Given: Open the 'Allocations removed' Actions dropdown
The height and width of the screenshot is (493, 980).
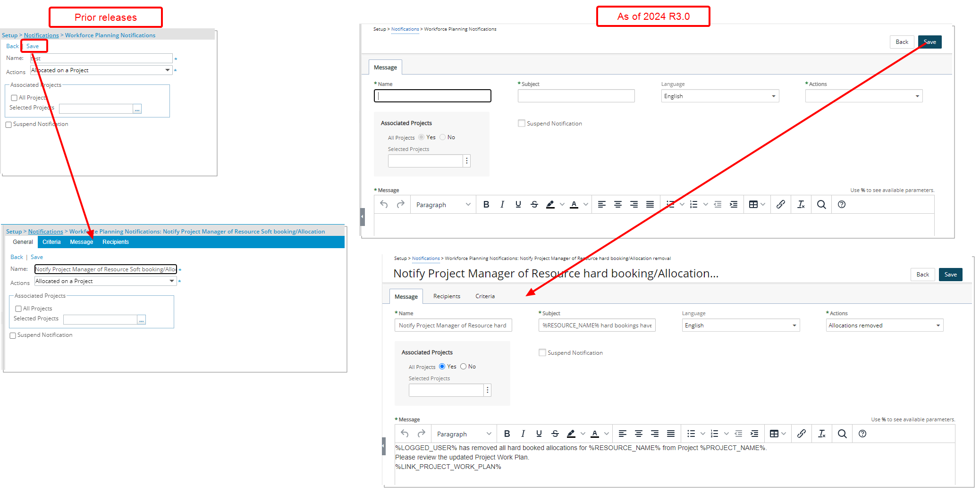Looking at the screenshot, I should pos(885,326).
